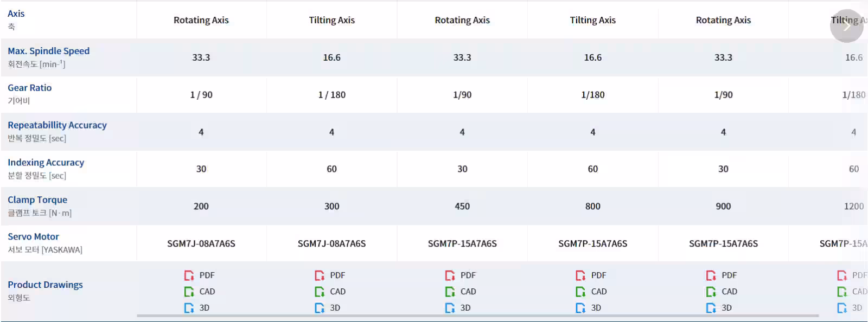
Task: Open the 3D drawing for the 450 clamp torque column
Action: (x=458, y=308)
